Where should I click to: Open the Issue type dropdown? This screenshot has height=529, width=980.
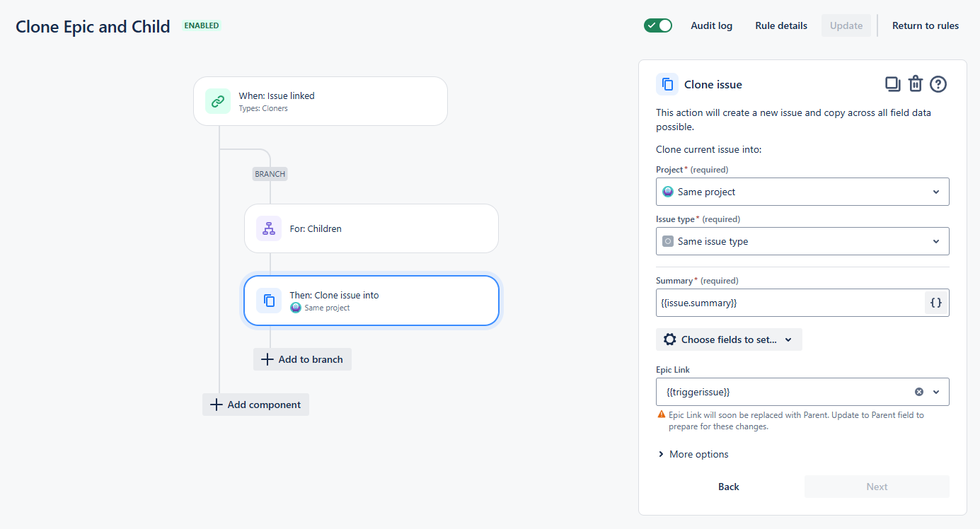(x=802, y=241)
